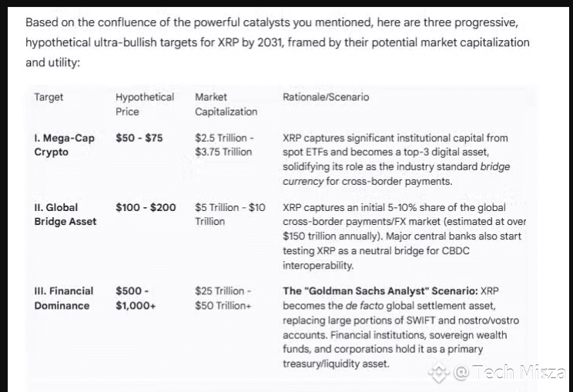Select the Rationale/Scenario column header

(x=326, y=97)
